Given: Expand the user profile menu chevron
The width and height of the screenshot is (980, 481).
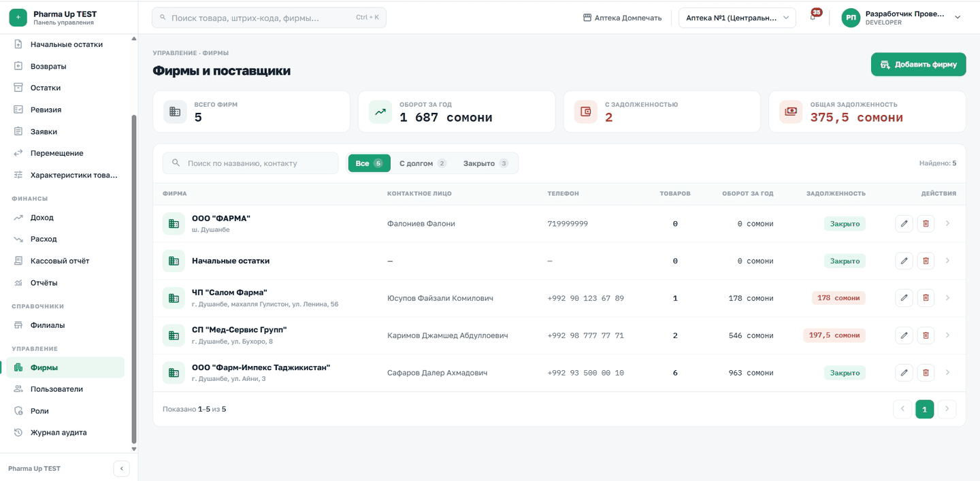Looking at the screenshot, I should click(x=958, y=18).
